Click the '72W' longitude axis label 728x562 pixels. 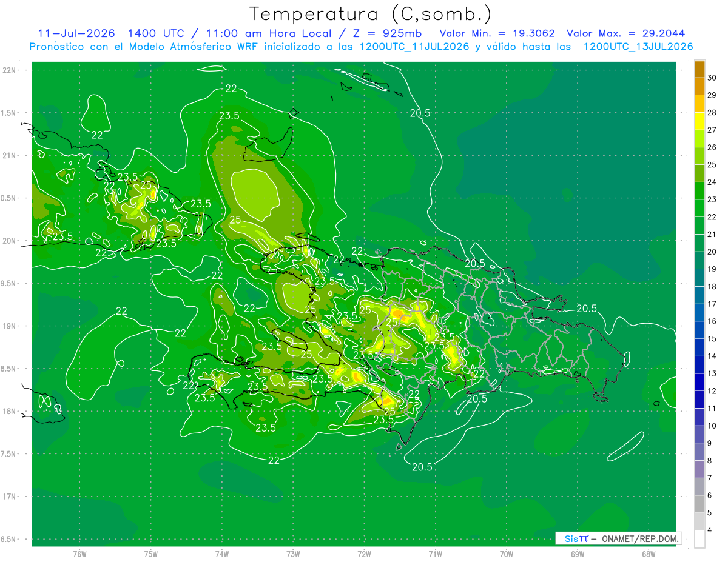coord(365,554)
